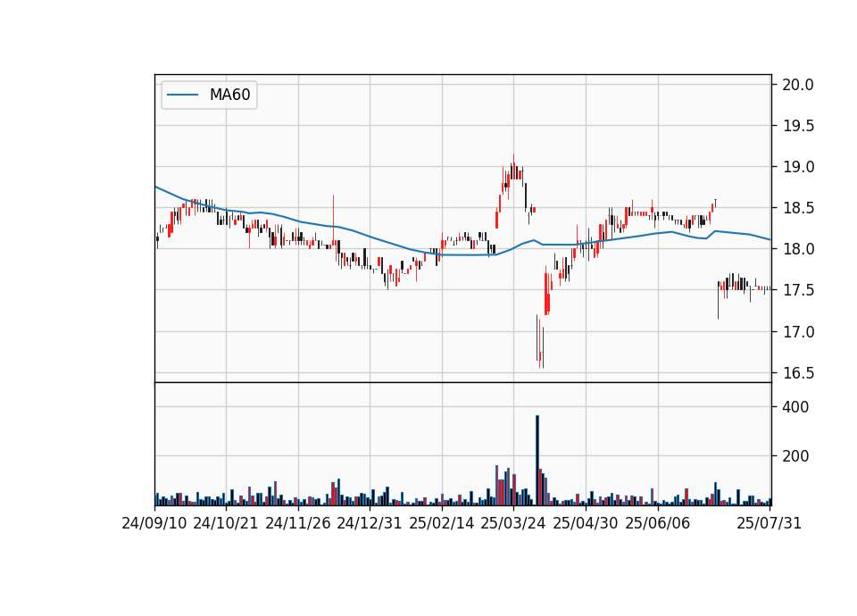Click the 400 volume axis label
The width and height of the screenshot is (857, 616).
coord(795,407)
